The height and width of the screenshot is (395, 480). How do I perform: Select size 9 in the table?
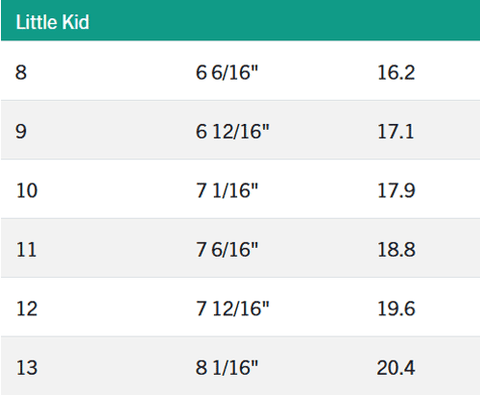pyautogui.click(x=21, y=131)
